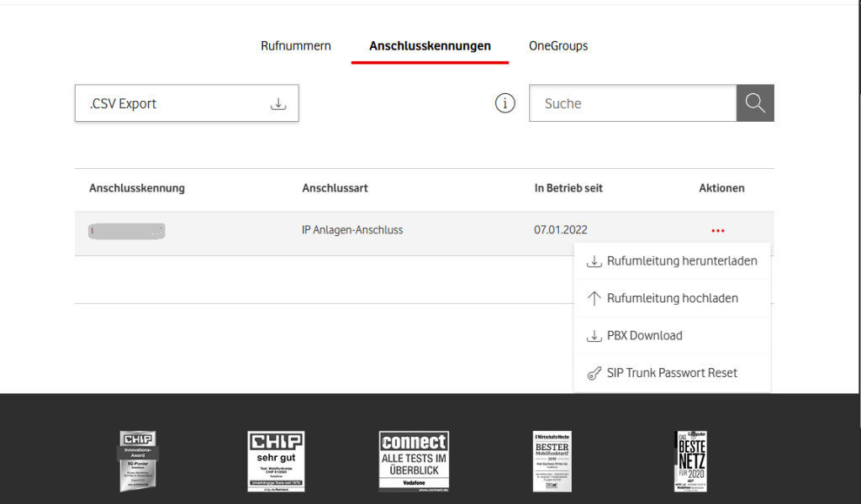Click the download arrow in CSV Export
Image resolution: width=861 pixels, height=504 pixels.
278,103
